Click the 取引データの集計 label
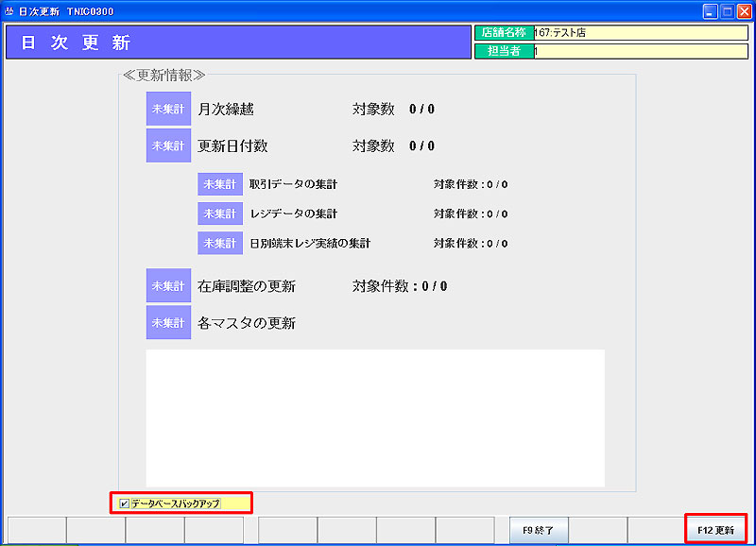 click(x=293, y=184)
